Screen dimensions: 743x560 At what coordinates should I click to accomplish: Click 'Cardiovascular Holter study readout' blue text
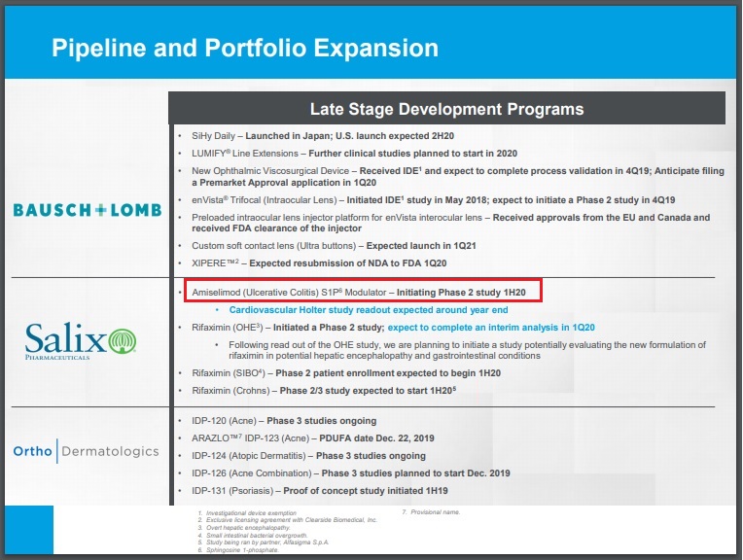pos(369,310)
